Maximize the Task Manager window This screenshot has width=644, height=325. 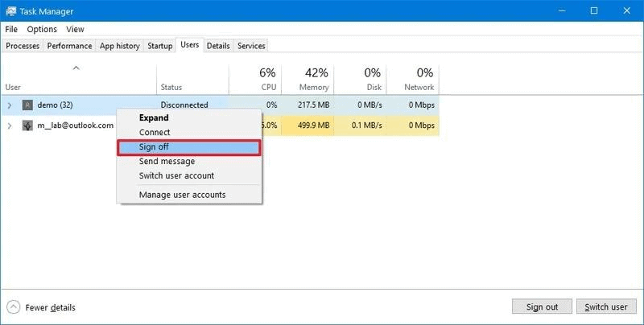pos(594,10)
